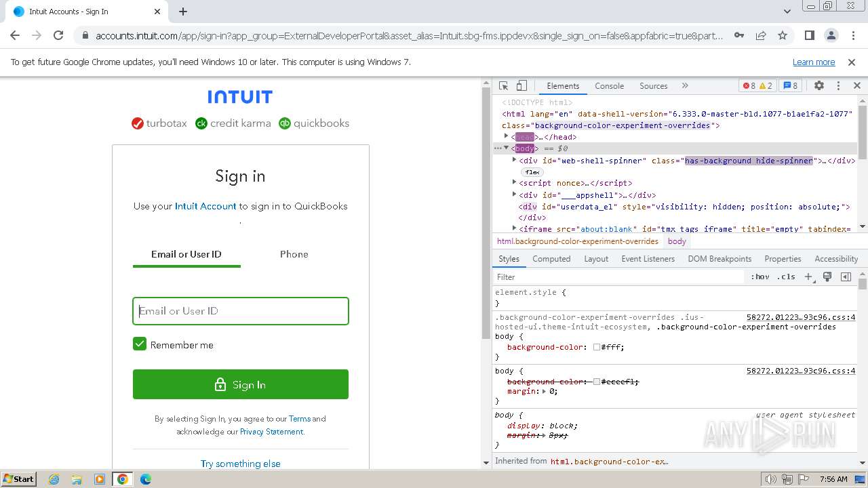Open the first 58272.01223…93c96.css:4 source link
This screenshot has width=868, height=488.
coord(801,317)
